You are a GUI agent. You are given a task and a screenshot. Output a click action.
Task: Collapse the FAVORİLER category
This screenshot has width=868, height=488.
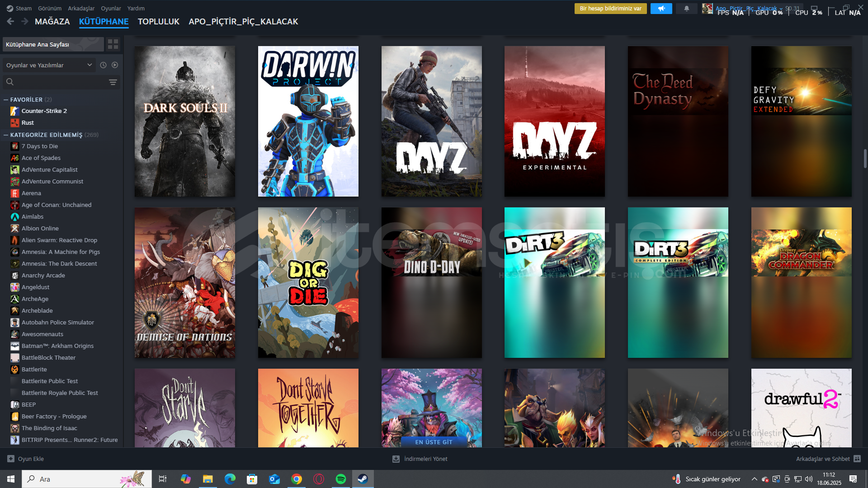(6, 99)
